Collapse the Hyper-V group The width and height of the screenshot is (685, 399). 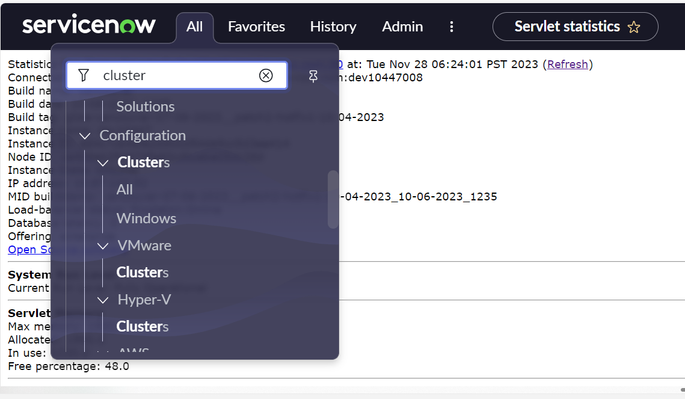coord(103,300)
